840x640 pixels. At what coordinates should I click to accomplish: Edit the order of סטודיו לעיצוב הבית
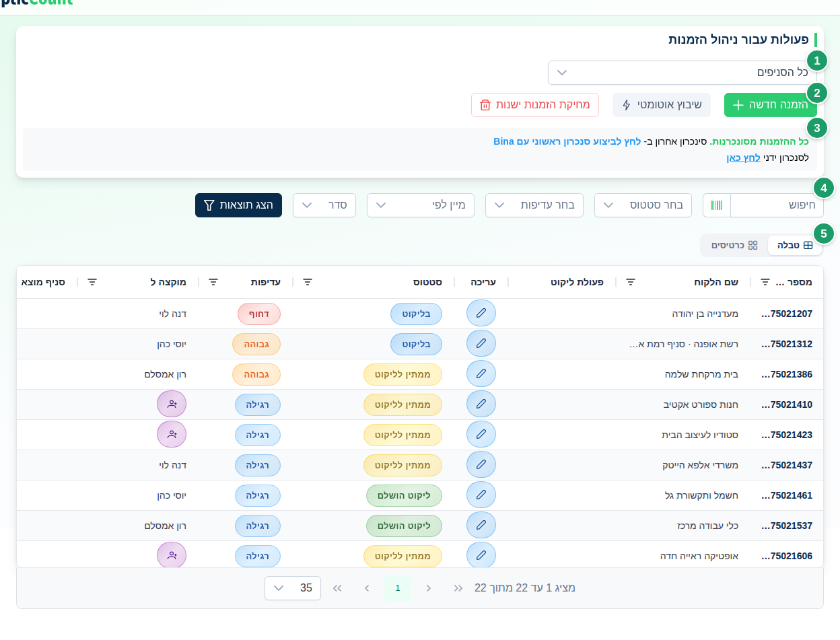481,435
